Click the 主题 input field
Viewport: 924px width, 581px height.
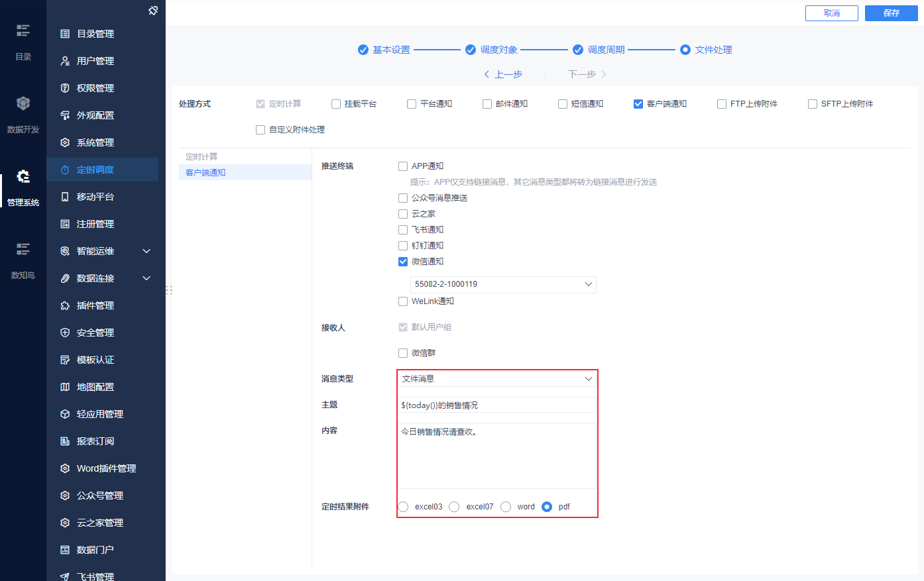497,405
